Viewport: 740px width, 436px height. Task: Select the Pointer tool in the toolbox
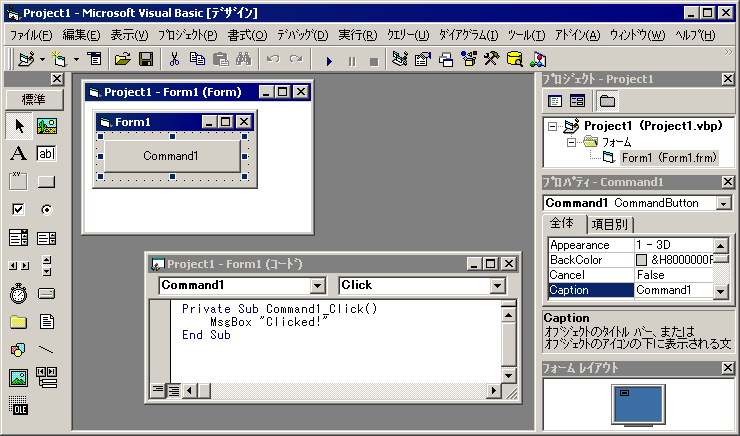coord(19,126)
